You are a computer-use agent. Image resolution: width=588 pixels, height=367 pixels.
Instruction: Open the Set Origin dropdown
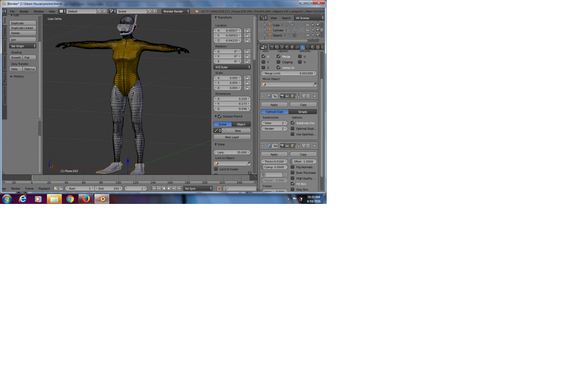click(x=23, y=46)
